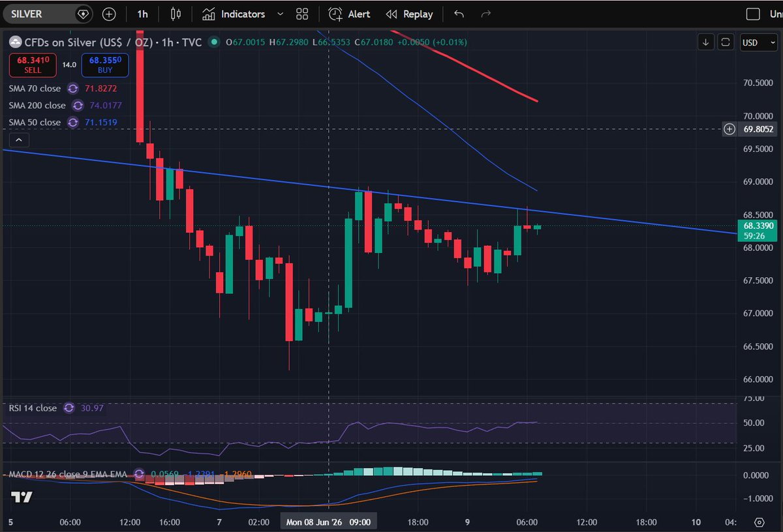The height and width of the screenshot is (532, 783).
Task: Click the refresh icon beside SMA 70
Action: pos(73,88)
